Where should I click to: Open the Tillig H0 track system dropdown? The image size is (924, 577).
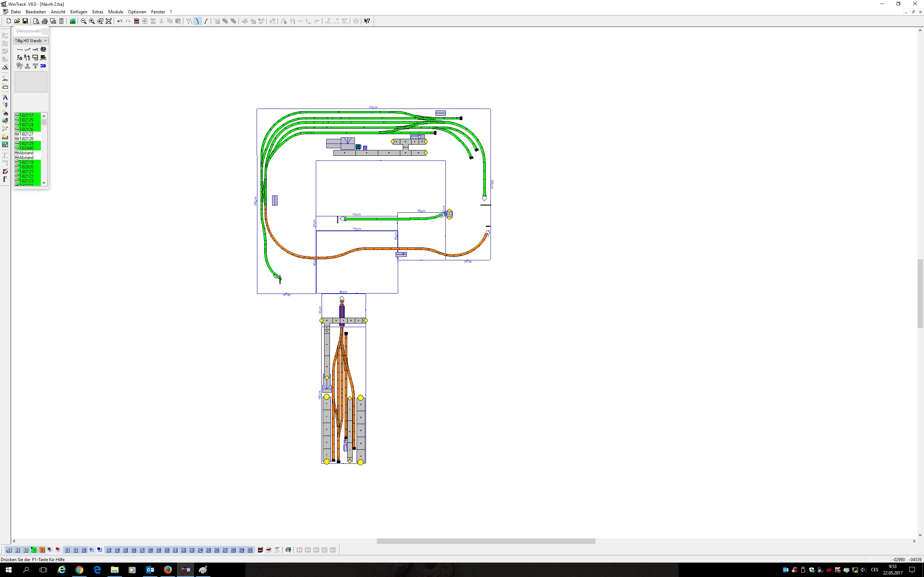(x=31, y=40)
